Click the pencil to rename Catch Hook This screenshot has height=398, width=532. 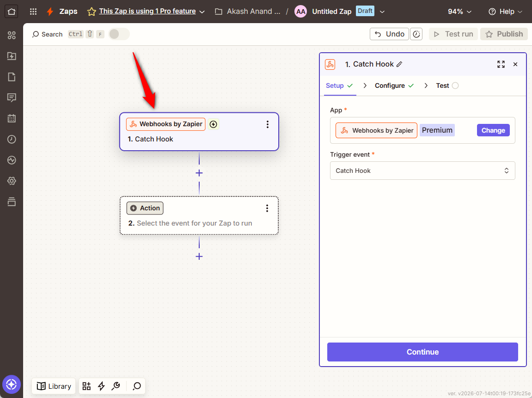click(x=400, y=64)
